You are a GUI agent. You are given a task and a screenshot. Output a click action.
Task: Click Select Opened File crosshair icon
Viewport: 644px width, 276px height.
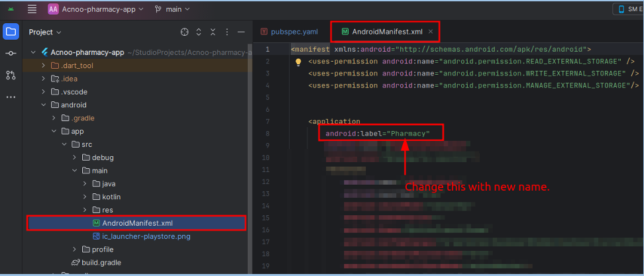(185, 32)
